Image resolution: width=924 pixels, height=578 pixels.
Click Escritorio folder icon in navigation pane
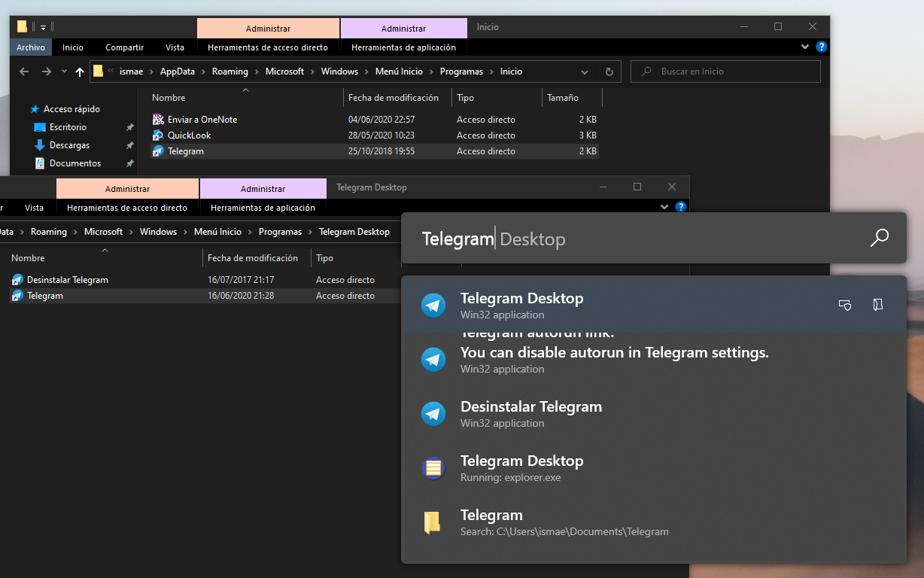[x=40, y=127]
